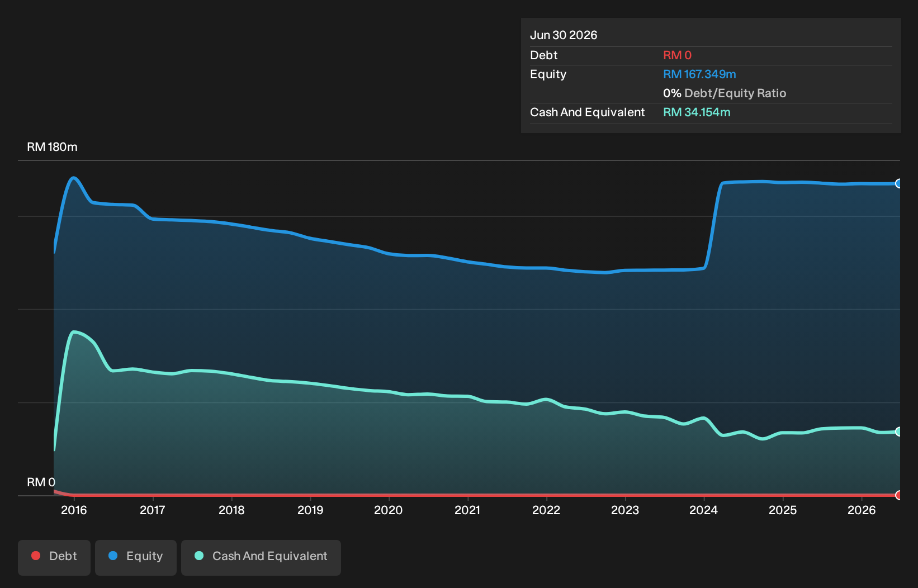
Task: Click the 2024 x-axis label
Action: (x=704, y=510)
